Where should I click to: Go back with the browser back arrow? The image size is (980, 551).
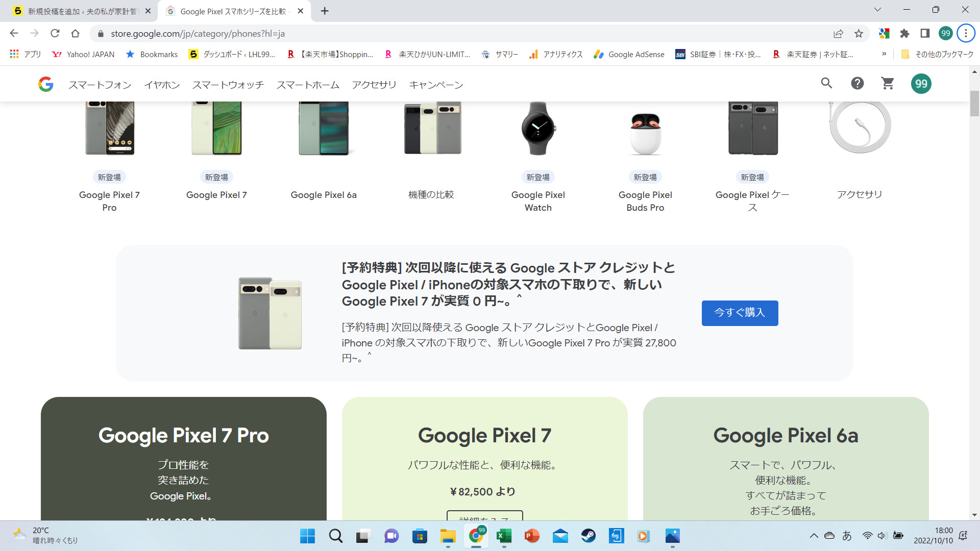tap(14, 33)
